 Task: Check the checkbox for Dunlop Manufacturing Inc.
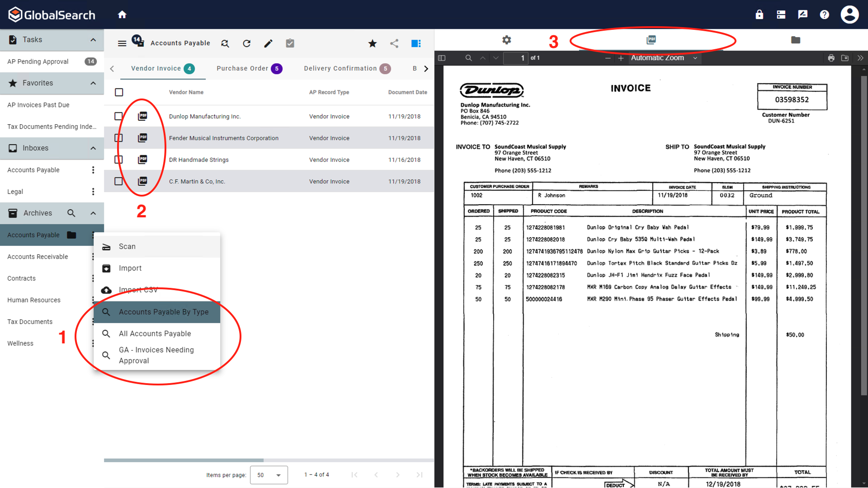click(x=119, y=116)
